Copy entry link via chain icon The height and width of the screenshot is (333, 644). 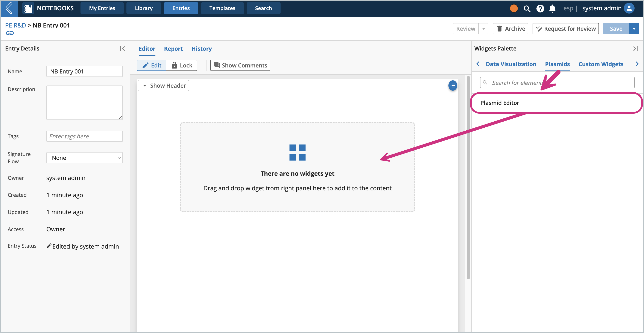tap(10, 33)
